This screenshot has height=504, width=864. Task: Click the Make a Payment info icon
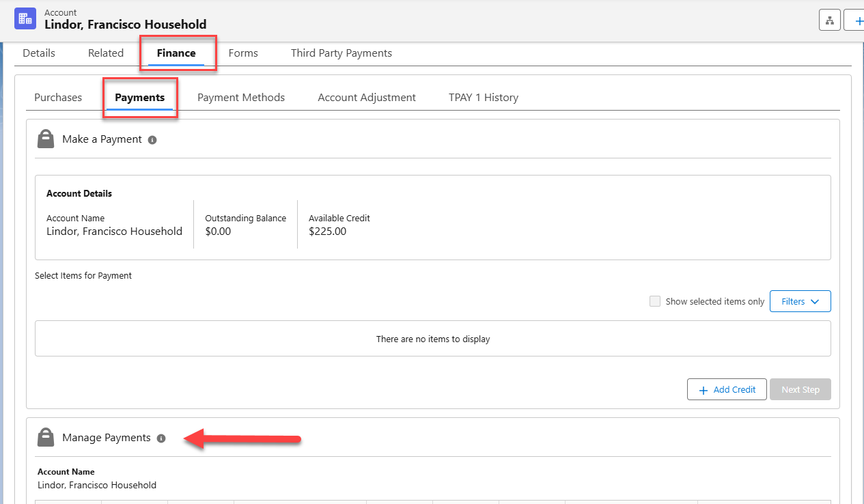[152, 140]
